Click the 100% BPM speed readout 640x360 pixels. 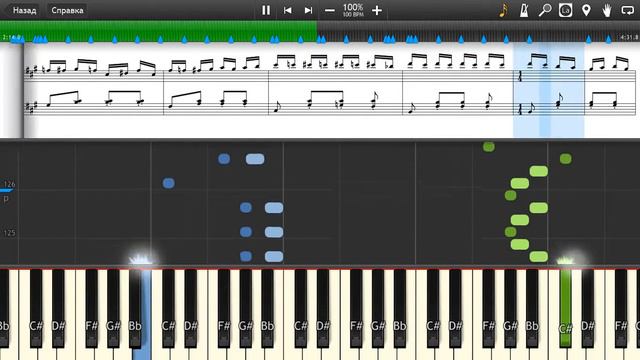pyautogui.click(x=353, y=10)
